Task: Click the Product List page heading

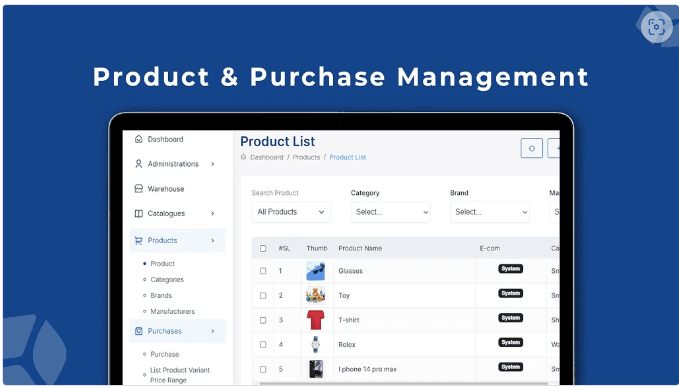Action: [278, 141]
